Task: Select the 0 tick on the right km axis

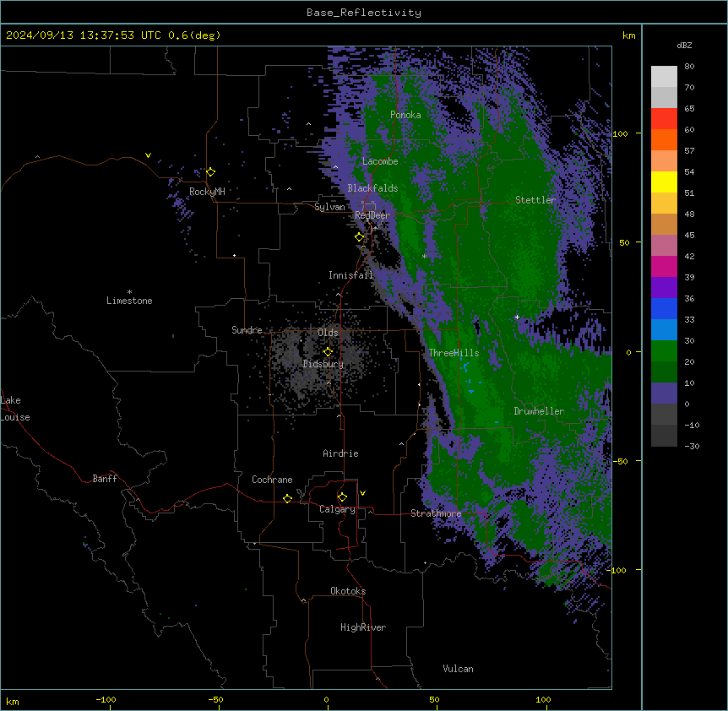Action: (x=628, y=353)
